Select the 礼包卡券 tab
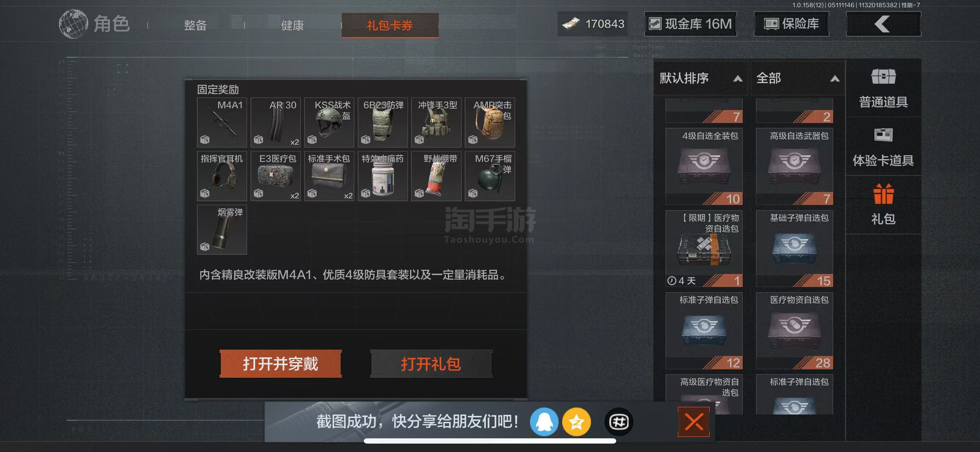Screen dimensions: 980x452 pyautogui.click(x=390, y=25)
